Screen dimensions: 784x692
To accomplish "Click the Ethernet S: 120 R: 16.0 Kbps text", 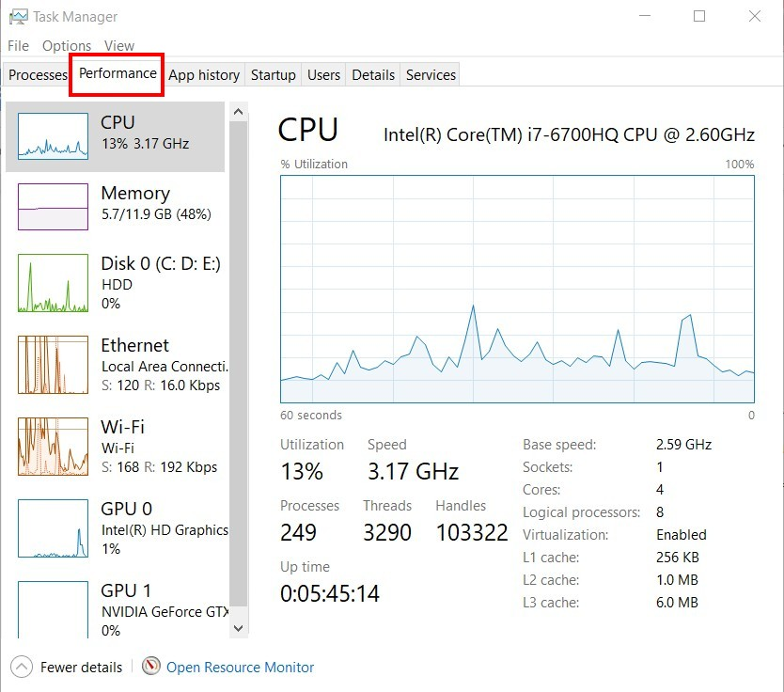I will tap(161, 385).
